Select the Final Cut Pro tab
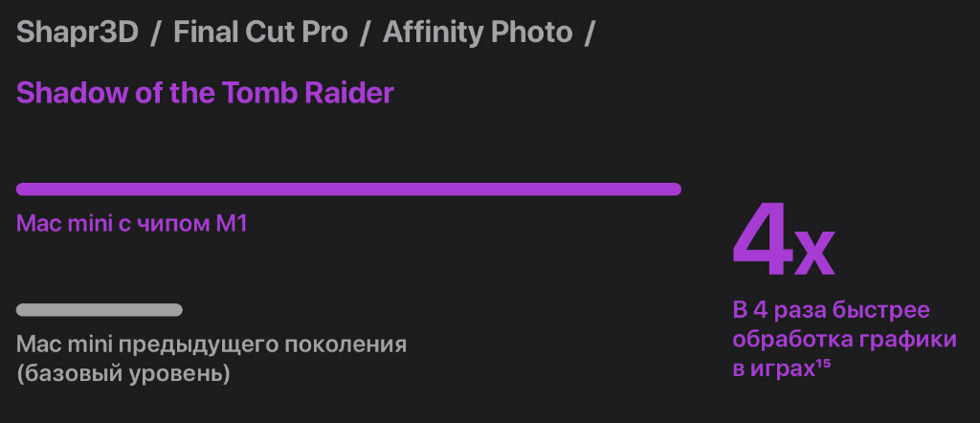 click(260, 32)
